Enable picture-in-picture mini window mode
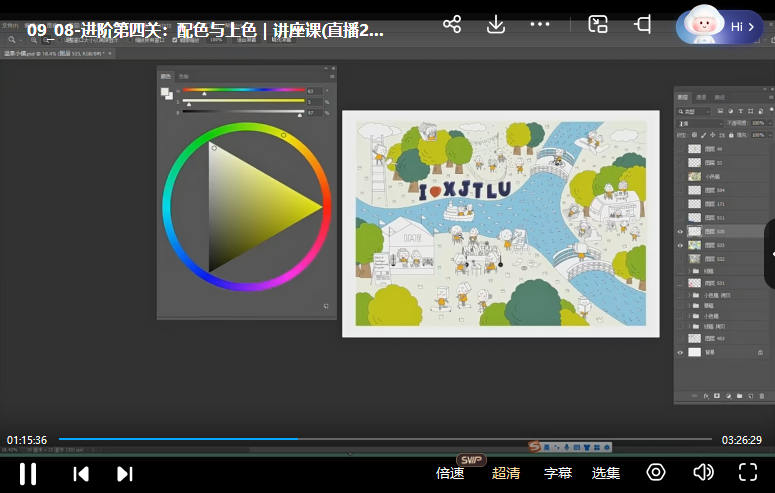The width and height of the screenshot is (775, 493). (598, 24)
